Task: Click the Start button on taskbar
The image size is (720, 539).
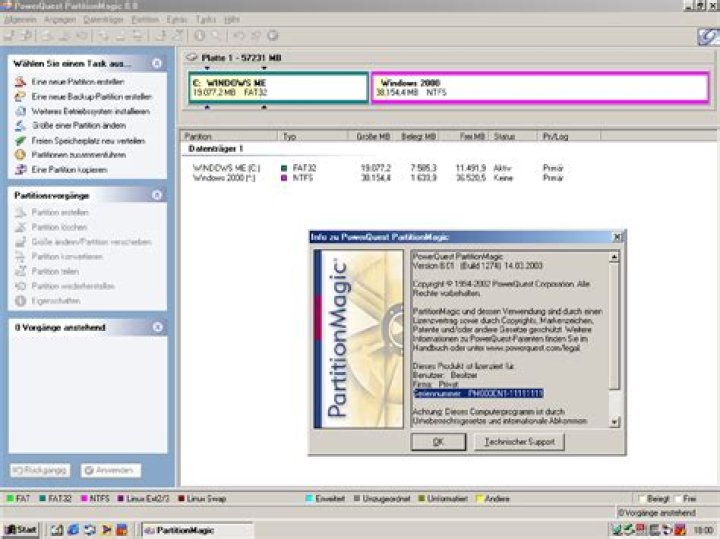Action: [x=21, y=530]
